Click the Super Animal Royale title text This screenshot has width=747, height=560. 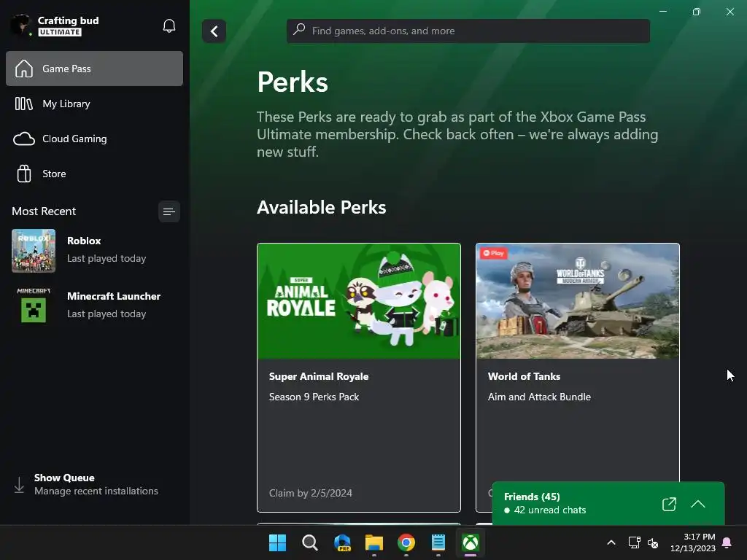319,377
